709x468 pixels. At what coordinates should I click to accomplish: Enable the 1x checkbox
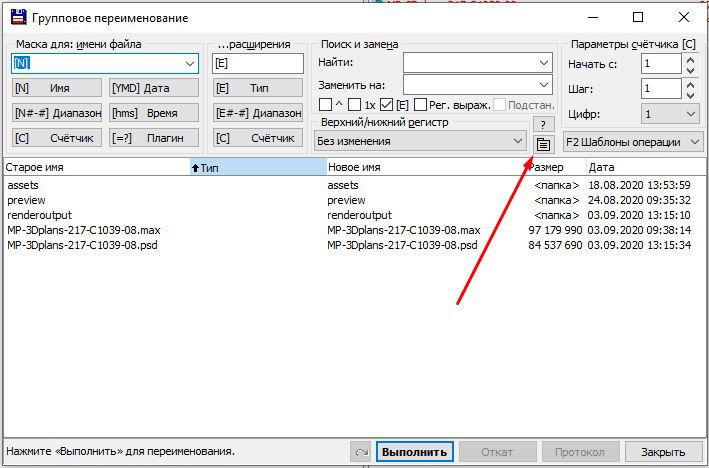(x=354, y=105)
